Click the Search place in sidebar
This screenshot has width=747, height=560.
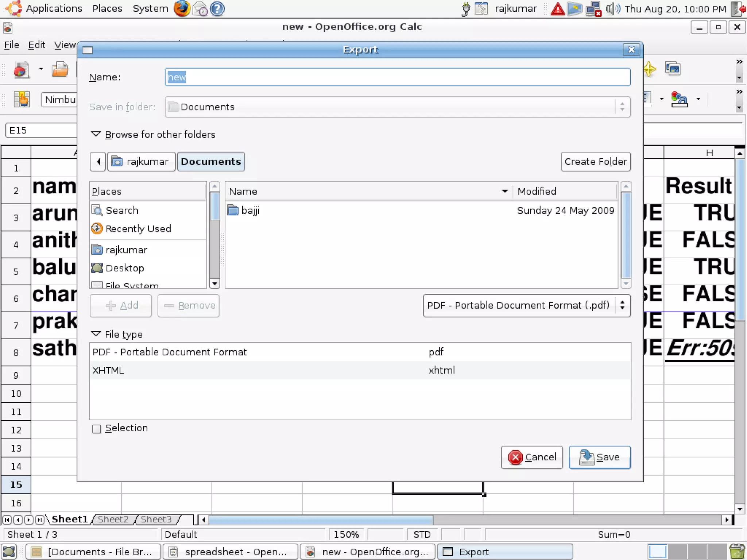tap(122, 211)
